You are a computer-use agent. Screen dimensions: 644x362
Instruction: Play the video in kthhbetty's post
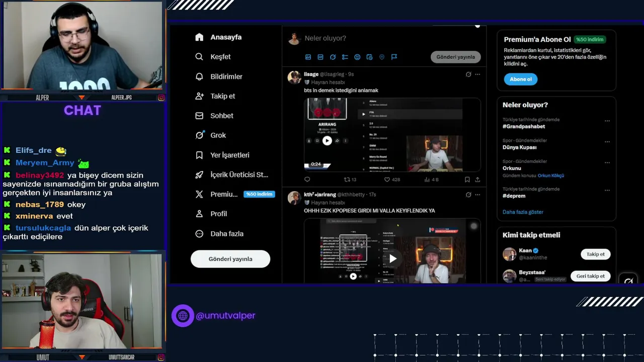(x=392, y=258)
